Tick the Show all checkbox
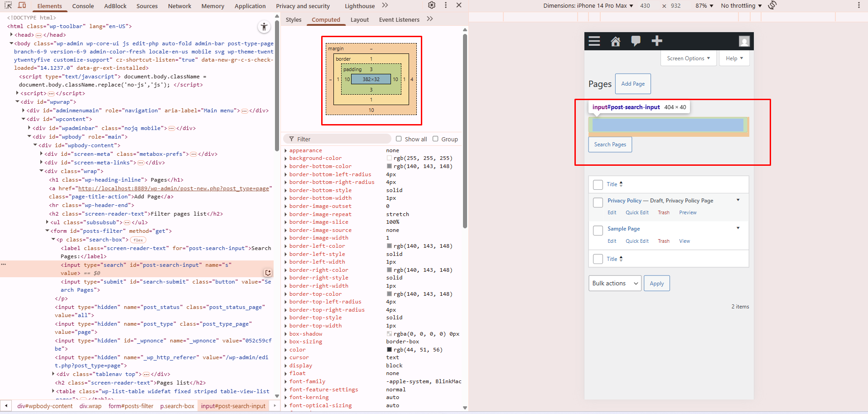The image size is (868, 414). pyautogui.click(x=399, y=139)
